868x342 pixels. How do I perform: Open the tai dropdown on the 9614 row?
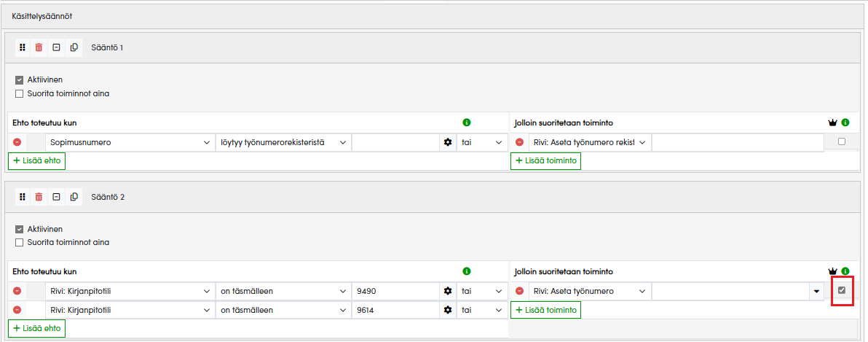coord(481,310)
